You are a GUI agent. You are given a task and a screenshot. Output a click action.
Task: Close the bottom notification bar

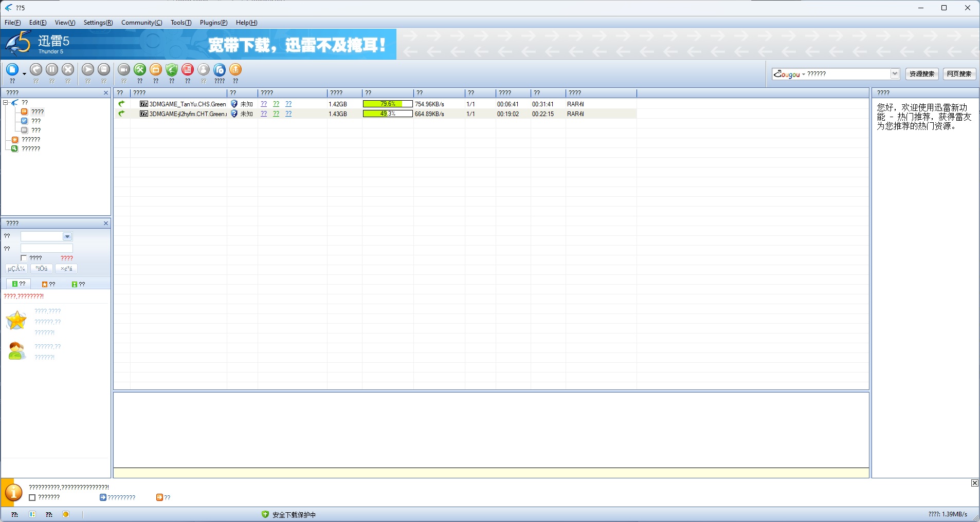pos(974,483)
